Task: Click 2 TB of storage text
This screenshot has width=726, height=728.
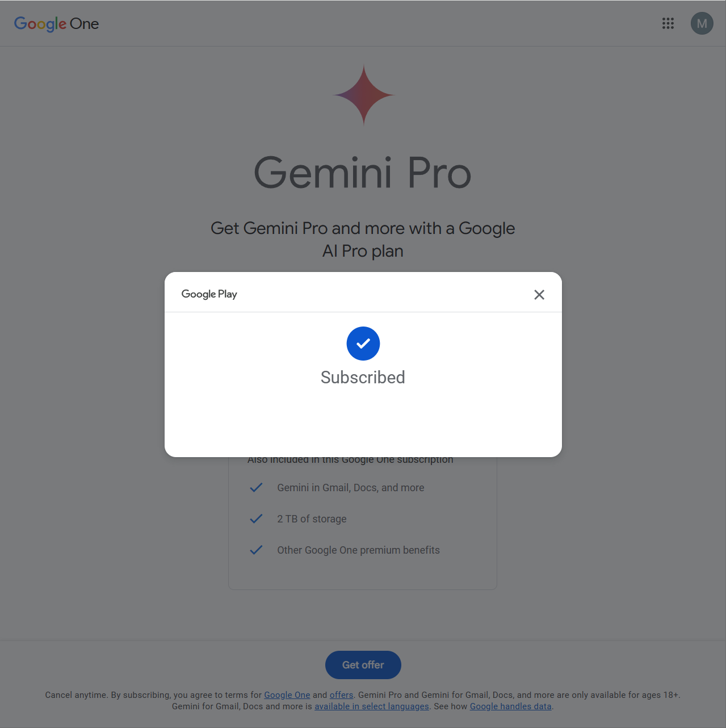Action: [x=312, y=519]
